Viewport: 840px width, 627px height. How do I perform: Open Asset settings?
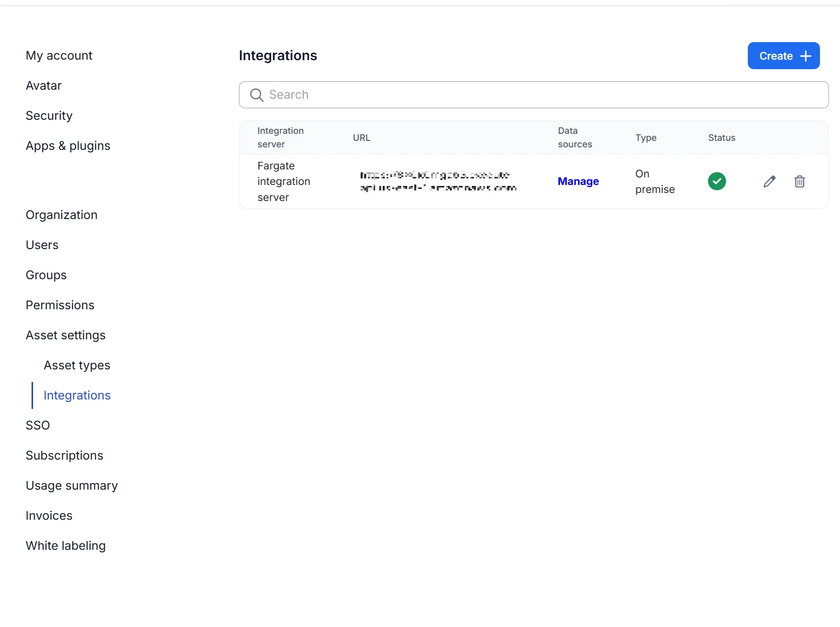point(66,335)
